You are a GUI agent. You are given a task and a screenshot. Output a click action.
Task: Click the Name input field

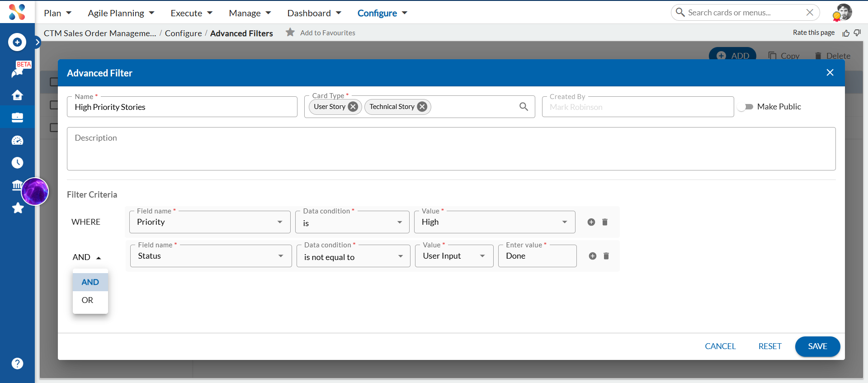click(182, 107)
